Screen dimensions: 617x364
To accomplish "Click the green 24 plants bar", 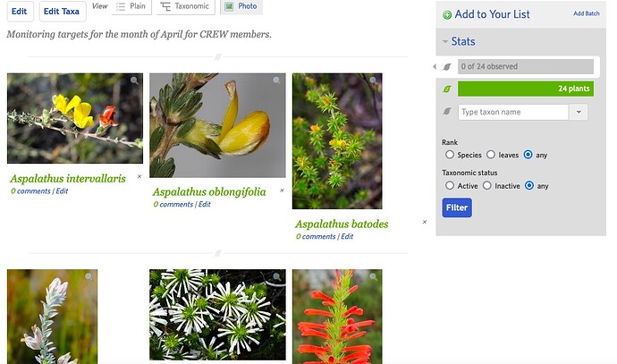I will click(526, 89).
